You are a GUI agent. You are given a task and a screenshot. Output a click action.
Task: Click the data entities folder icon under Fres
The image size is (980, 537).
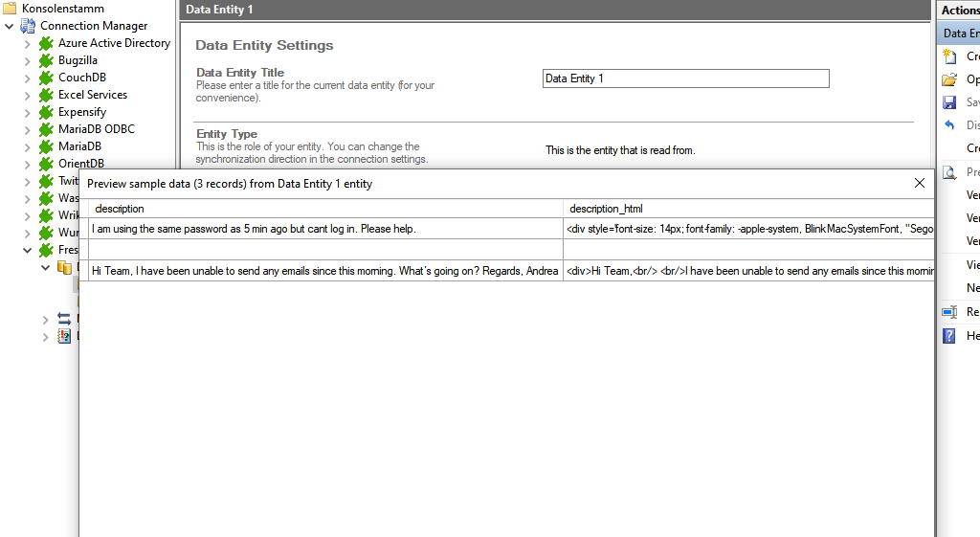point(64,268)
